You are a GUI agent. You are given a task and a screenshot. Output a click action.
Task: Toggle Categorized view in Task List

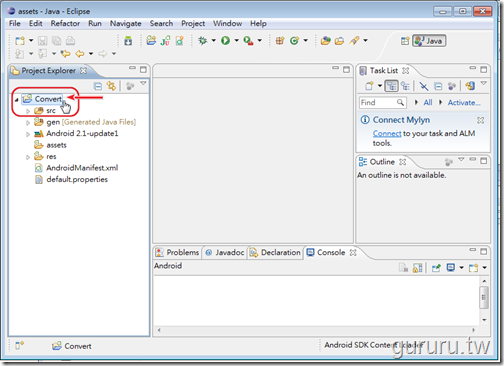[x=391, y=86]
